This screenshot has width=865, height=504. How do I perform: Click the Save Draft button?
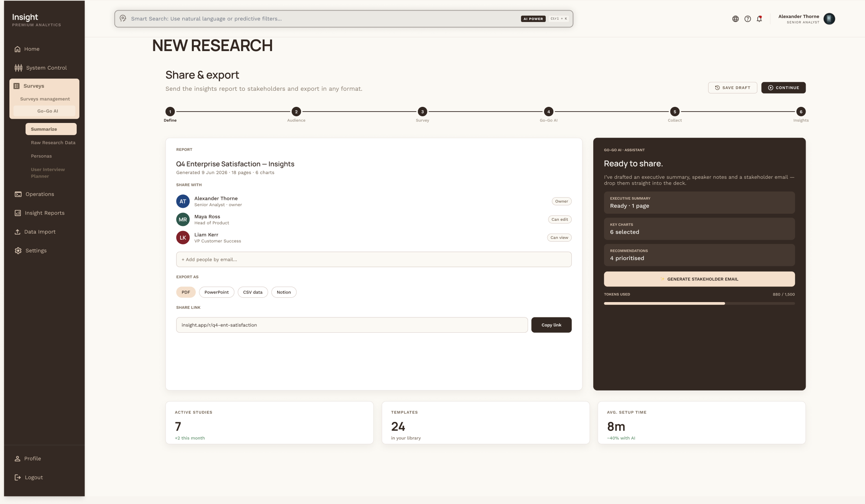pos(732,88)
